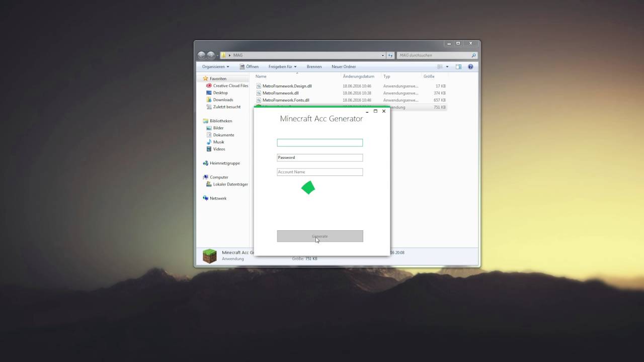Click the Explorer forward arrow

tap(211, 55)
